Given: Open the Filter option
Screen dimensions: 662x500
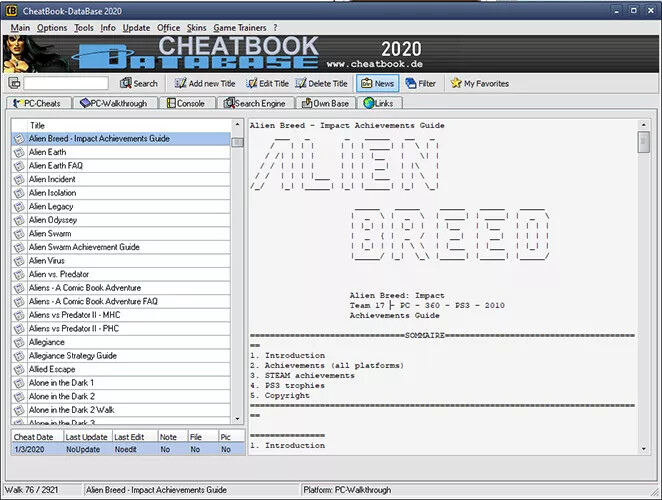Looking at the screenshot, I should [420, 84].
